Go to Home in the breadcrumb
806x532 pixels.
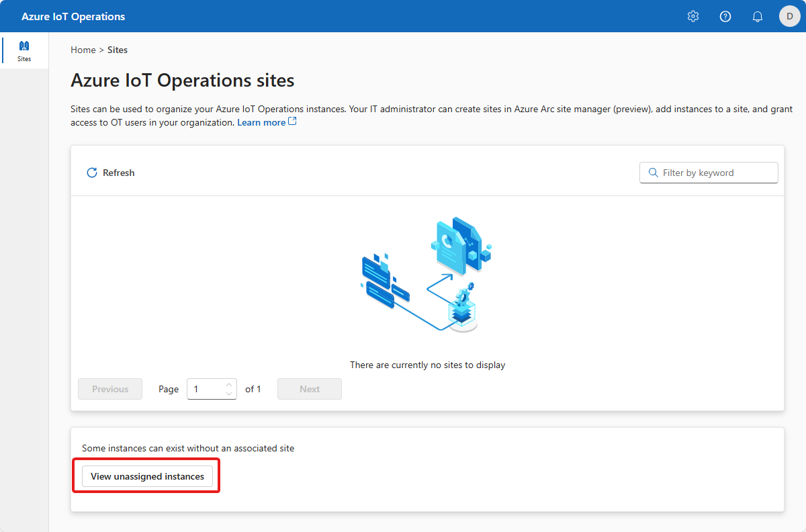pyautogui.click(x=83, y=50)
